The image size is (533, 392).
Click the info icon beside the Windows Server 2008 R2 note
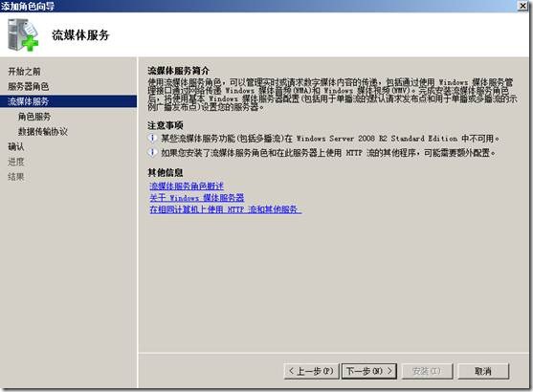coord(152,138)
